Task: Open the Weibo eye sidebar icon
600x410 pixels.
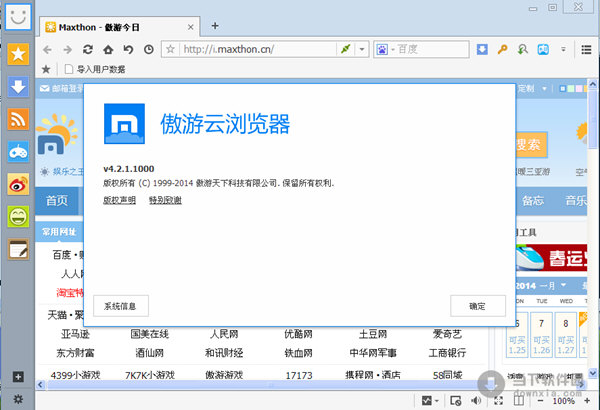Action: tap(18, 185)
